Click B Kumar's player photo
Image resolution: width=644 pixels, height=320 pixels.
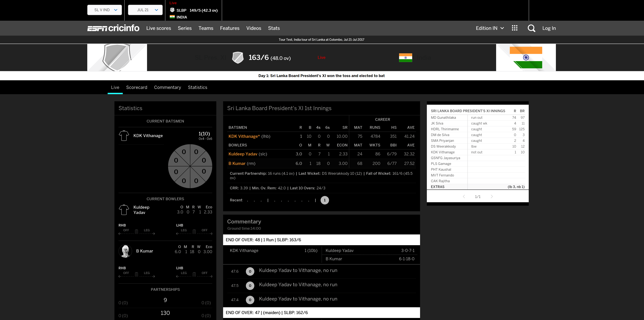pyautogui.click(x=125, y=251)
